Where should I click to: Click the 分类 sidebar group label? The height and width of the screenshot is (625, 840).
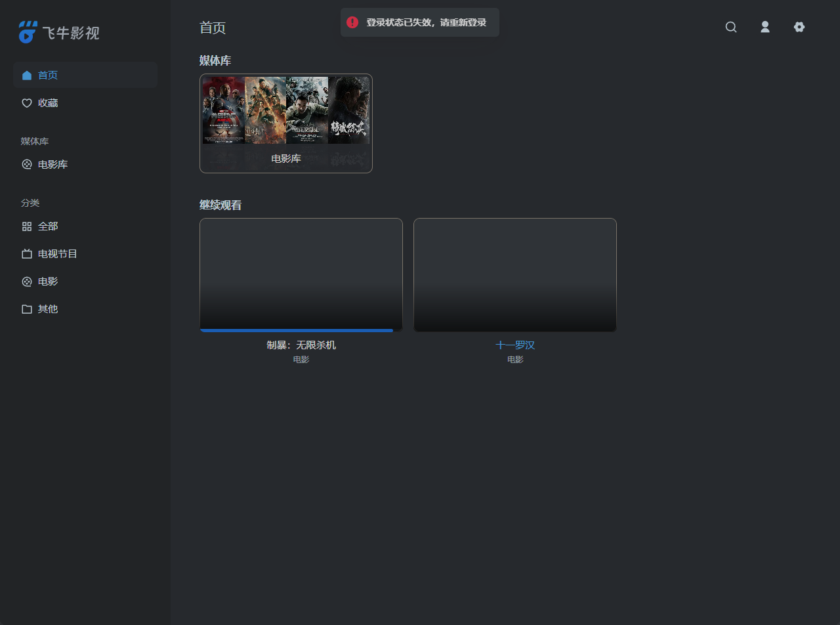tap(30, 203)
